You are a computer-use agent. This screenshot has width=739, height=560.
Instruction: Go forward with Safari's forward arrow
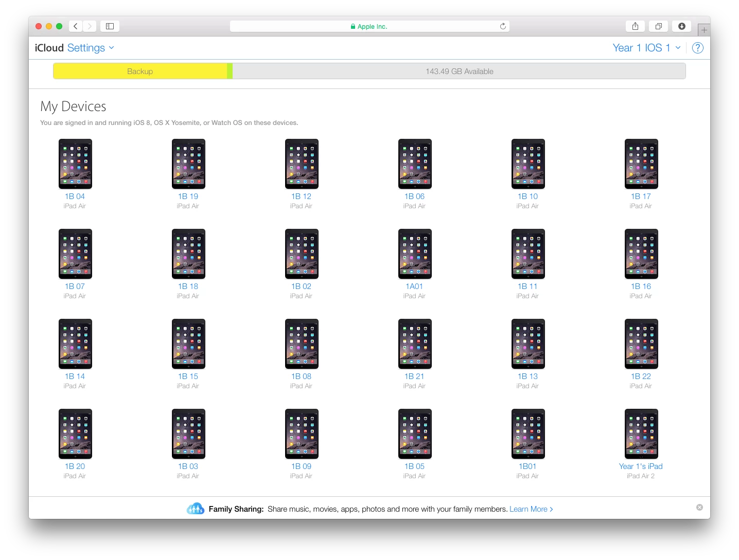coord(90,26)
